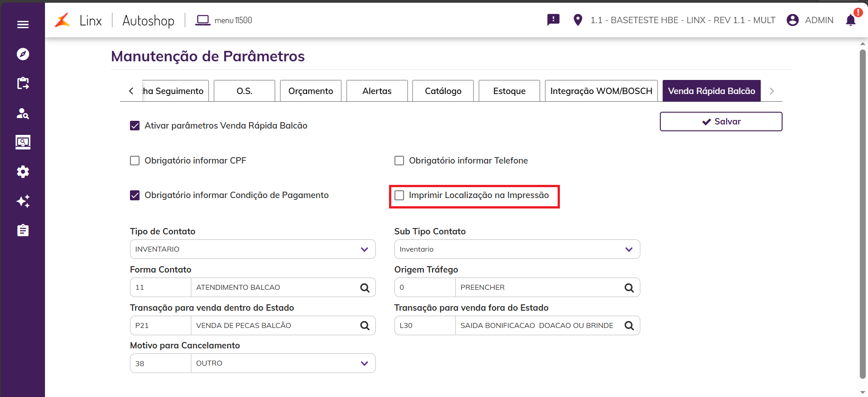Check Imprimir Localização na Impressão
Image resolution: width=868 pixels, height=397 pixels.
coord(399,195)
